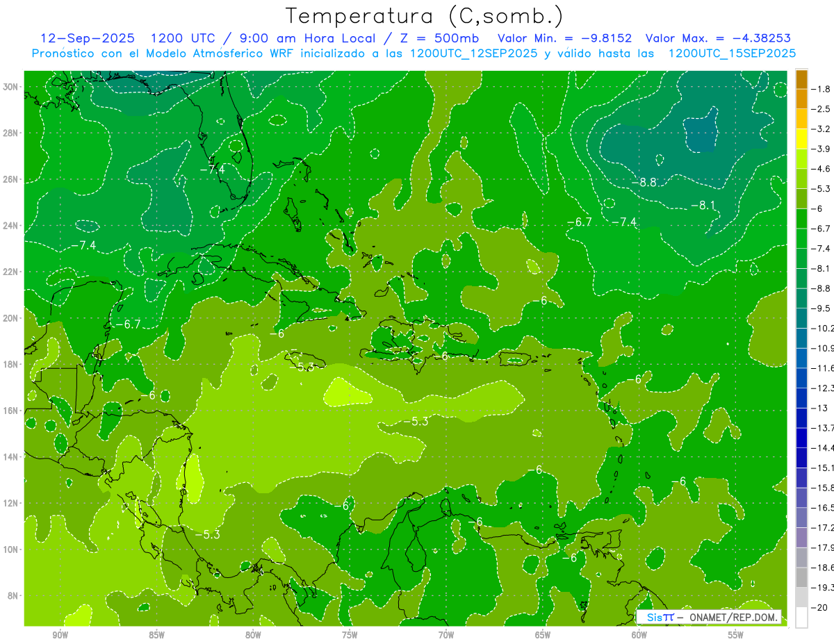Click the 90W longitude axis label

[x=60, y=635]
